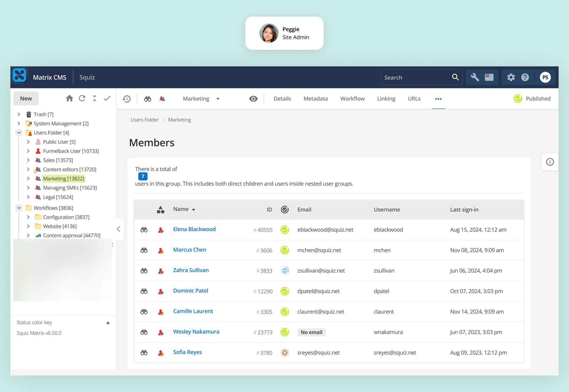The height and width of the screenshot is (392, 569).
Task: Open the info panel icon on right
Action: (x=550, y=162)
